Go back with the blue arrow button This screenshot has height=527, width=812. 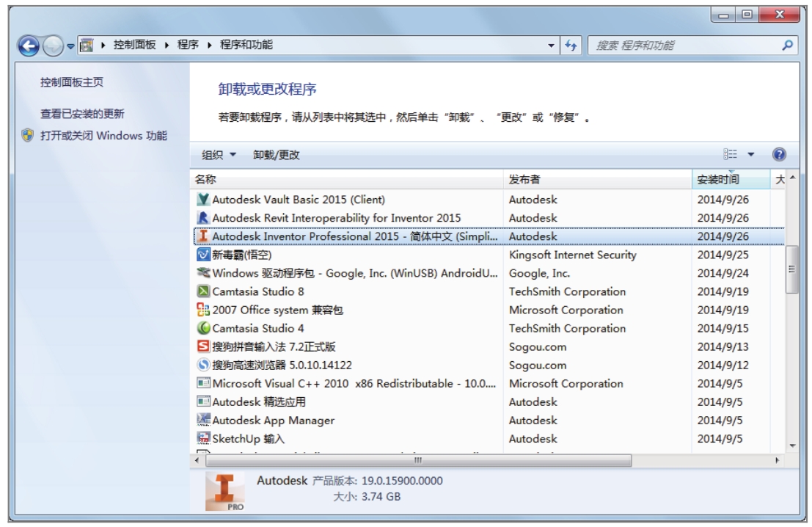tap(29, 46)
